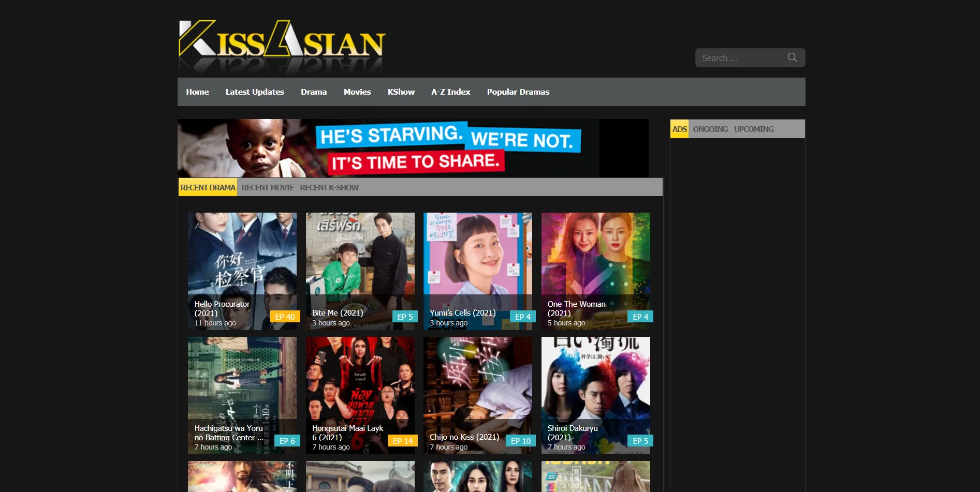Select the Upcoming sidebar tab
Image resolution: width=980 pixels, height=492 pixels.
pos(753,129)
